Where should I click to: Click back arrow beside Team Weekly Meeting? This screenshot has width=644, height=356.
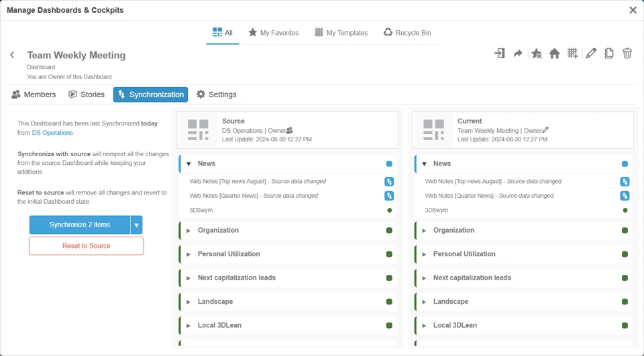click(x=12, y=55)
